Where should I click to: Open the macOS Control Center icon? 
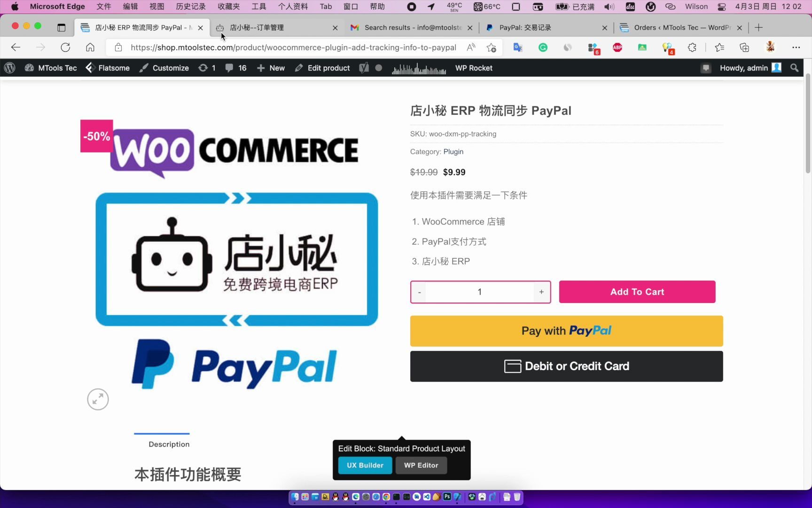(721, 7)
